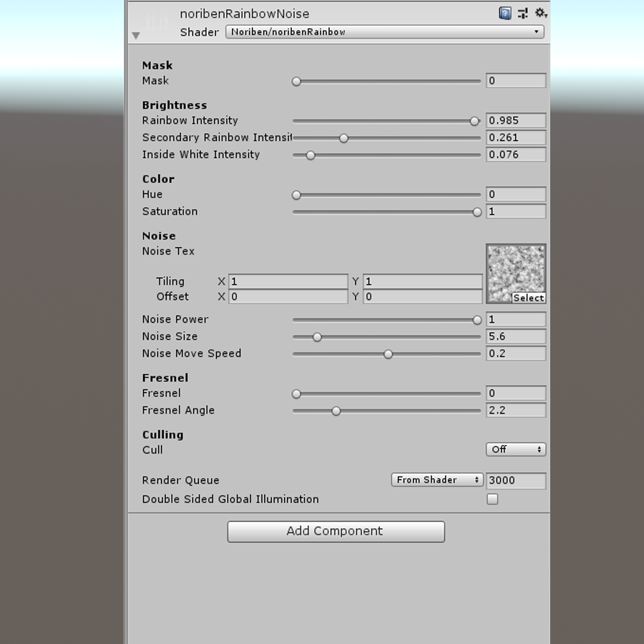Click the Add Component button

[x=336, y=532]
